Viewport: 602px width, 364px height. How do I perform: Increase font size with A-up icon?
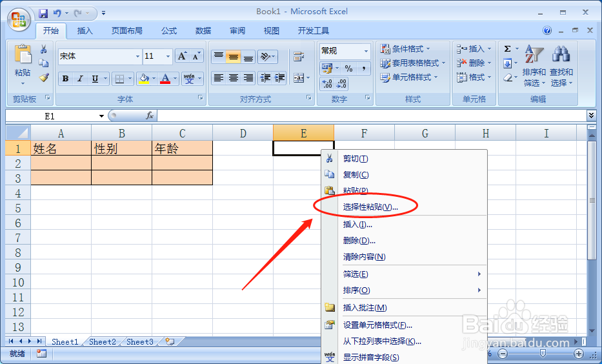[x=182, y=56]
